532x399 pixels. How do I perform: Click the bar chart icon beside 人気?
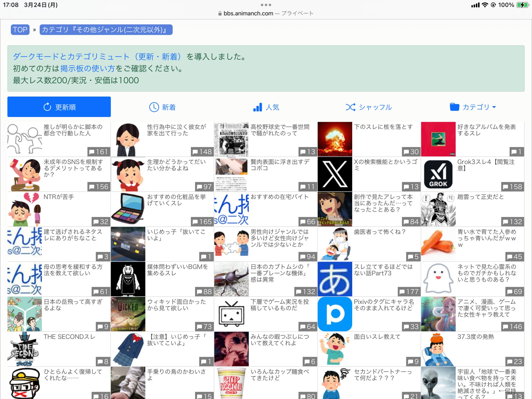(257, 107)
